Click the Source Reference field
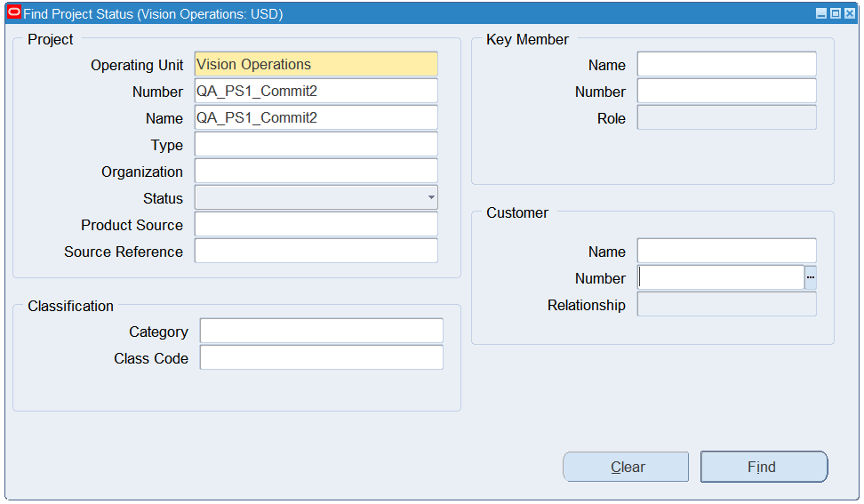 pyautogui.click(x=316, y=251)
